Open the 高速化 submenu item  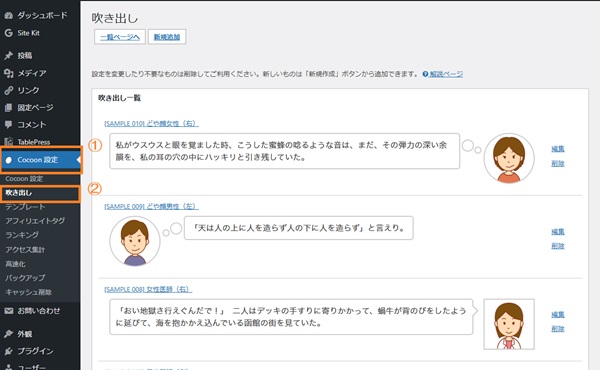pos(15,264)
